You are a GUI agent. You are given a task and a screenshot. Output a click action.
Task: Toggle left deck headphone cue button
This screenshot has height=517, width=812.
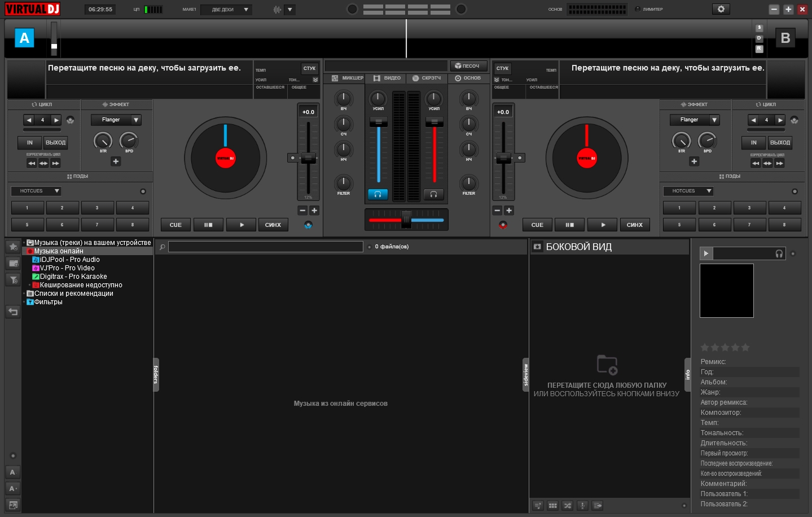click(x=378, y=194)
